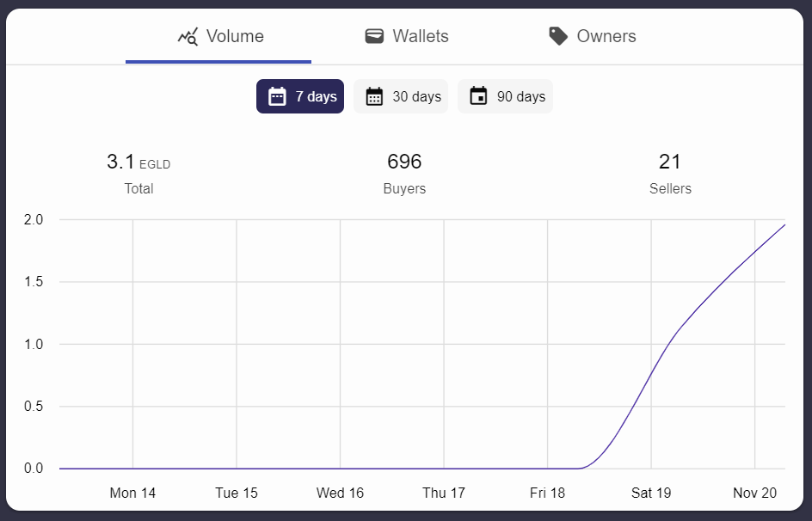
Task: Click the 0.5 y-axis value
Action: click(x=34, y=406)
